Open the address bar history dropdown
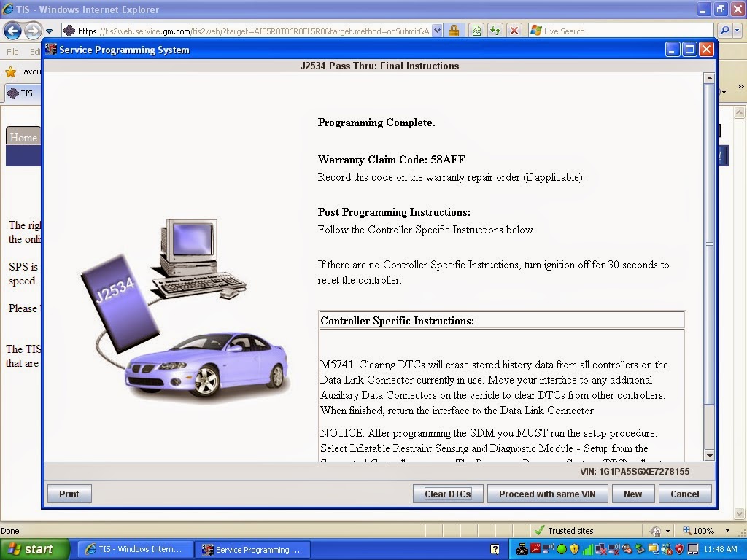The height and width of the screenshot is (560, 747). [x=438, y=31]
